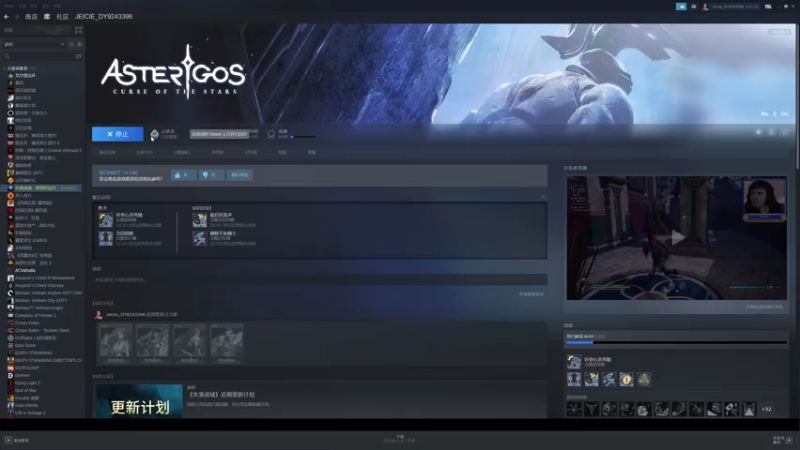Play the developer video
Image resolution: width=800 pixels, height=450 pixels.
[x=677, y=238]
